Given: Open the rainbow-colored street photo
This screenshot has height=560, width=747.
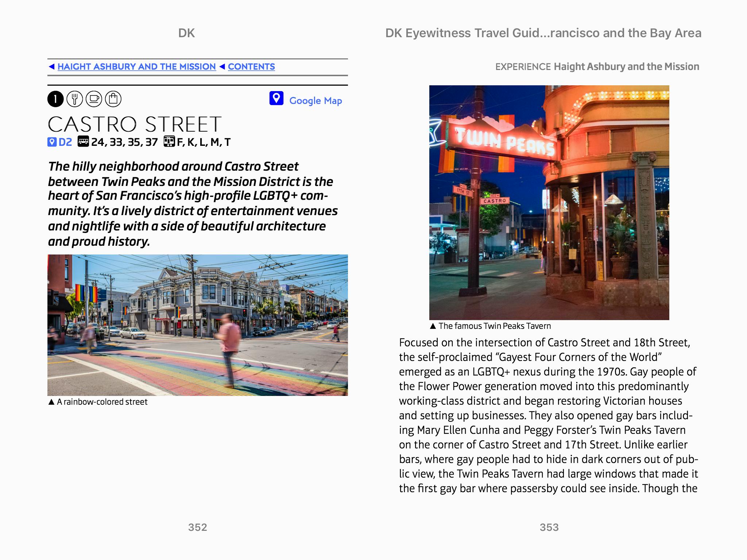Looking at the screenshot, I should click(197, 325).
